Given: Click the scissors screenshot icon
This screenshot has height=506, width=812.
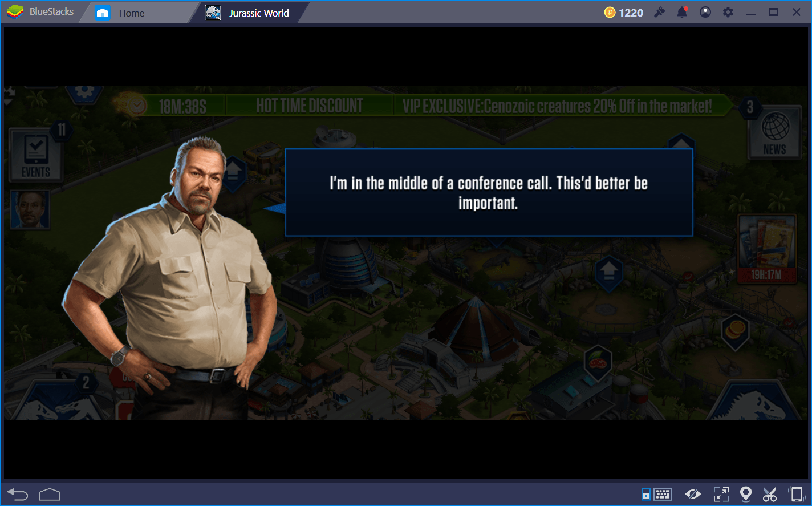Looking at the screenshot, I should click(770, 494).
